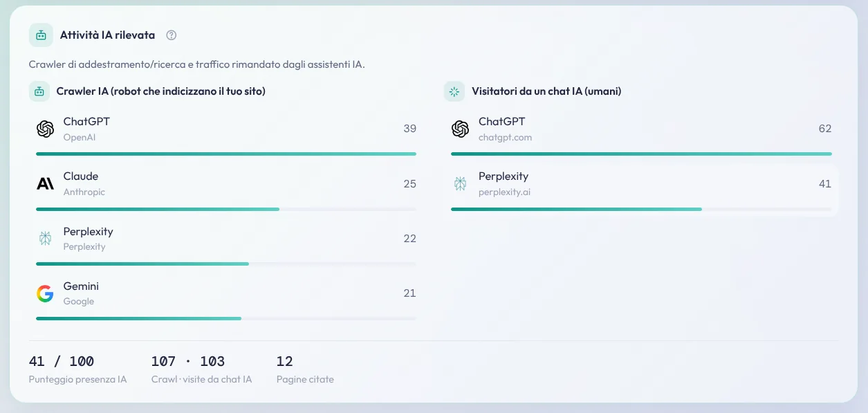Click the ChatGPT crawler progress bar
Viewport: 868px width, 413px height.
point(226,154)
